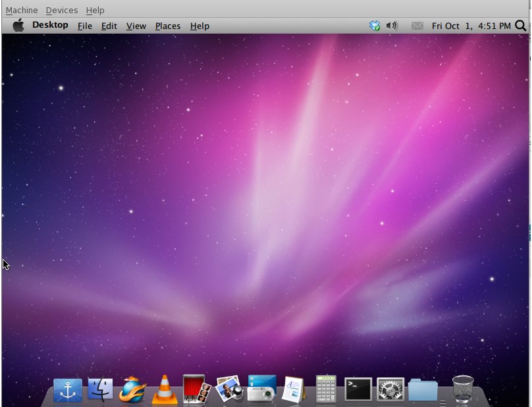Viewport: 532px width, 407px height.
Task: Open the Terminal from the dock
Action: point(358,389)
